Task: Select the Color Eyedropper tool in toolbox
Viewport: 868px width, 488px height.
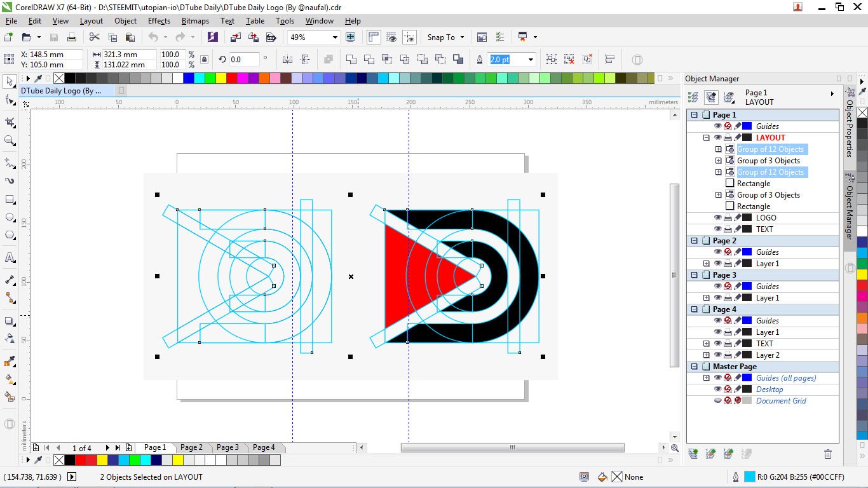Action: point(10,362)
